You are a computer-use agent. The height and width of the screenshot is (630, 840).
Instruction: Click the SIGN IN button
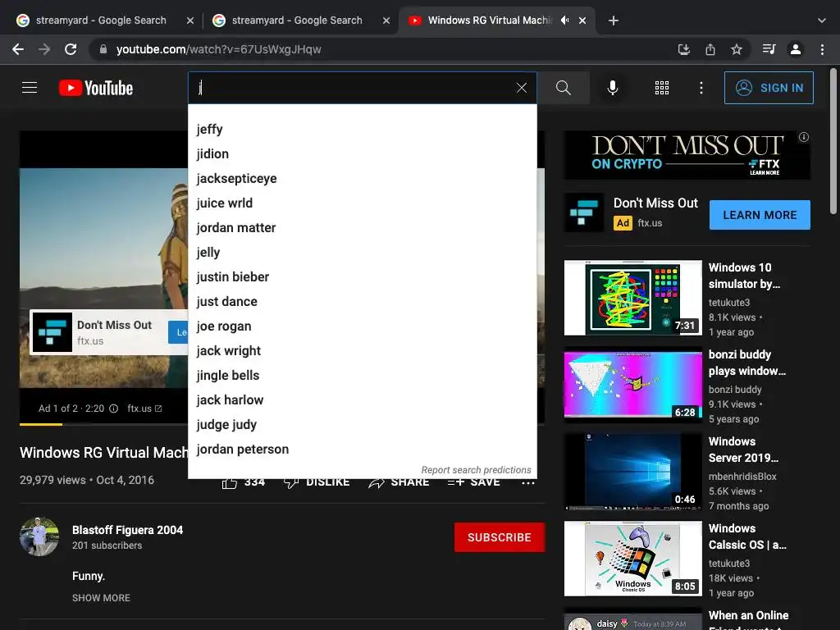pyautogui.click(x=768, y=88)
